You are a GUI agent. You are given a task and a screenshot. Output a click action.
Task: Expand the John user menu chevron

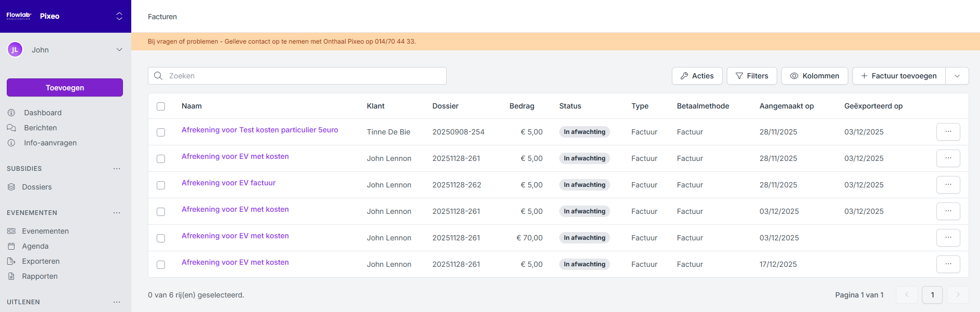point(119,50)
